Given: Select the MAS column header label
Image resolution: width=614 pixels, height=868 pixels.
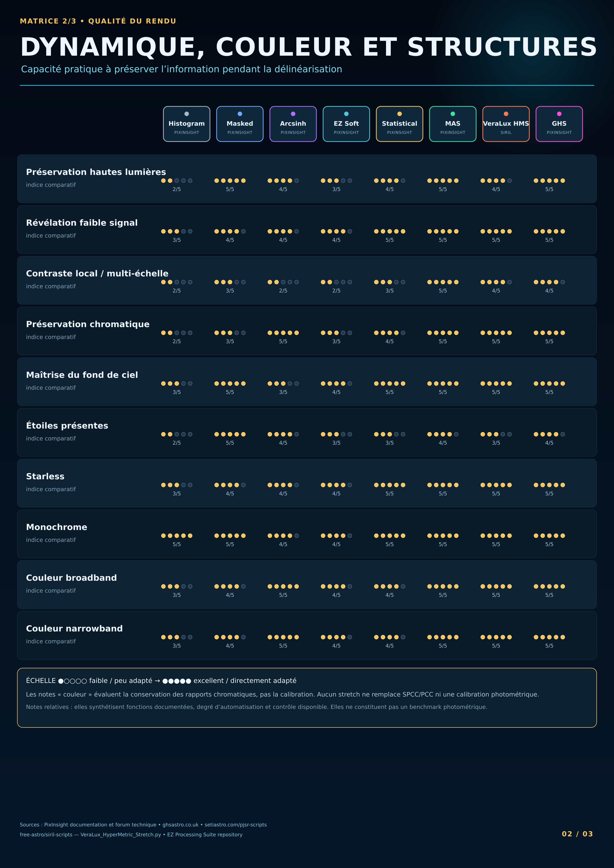Looking at the screenshot, I should 453,124.
